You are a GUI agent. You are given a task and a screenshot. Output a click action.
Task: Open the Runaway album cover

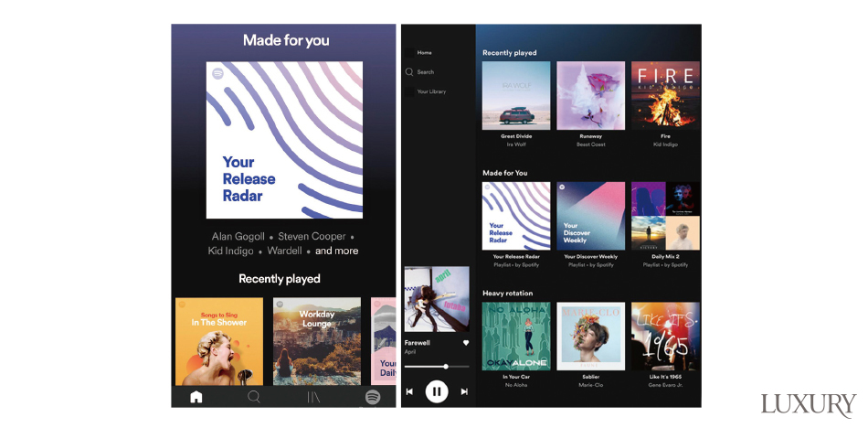pyautogui.click(x=590, y=95)
